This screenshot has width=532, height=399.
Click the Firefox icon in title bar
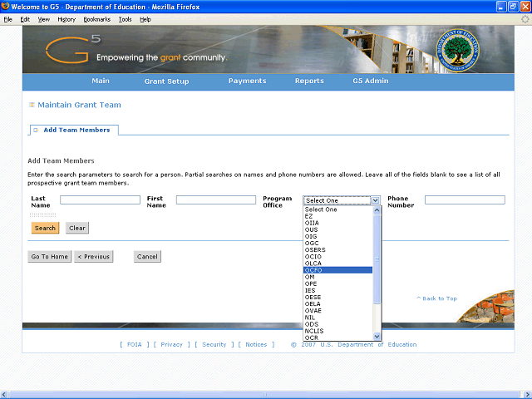[5, 6]
